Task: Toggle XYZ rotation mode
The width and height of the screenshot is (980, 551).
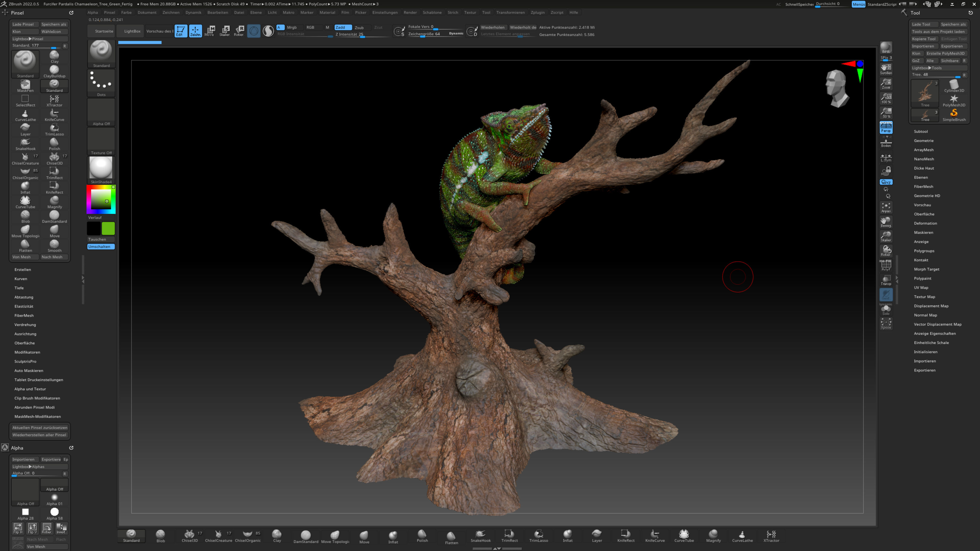Action: click(886, 182)
